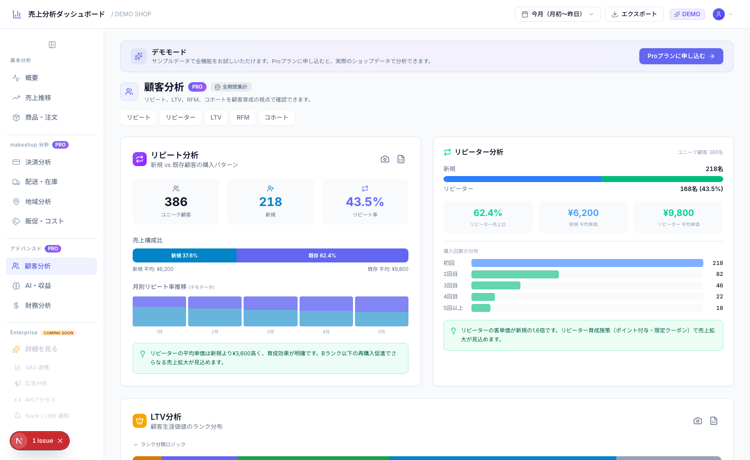Click the ¥9,800 リピーター平均単価 card
The image size is (750, 460).
(x=678, y=217)
